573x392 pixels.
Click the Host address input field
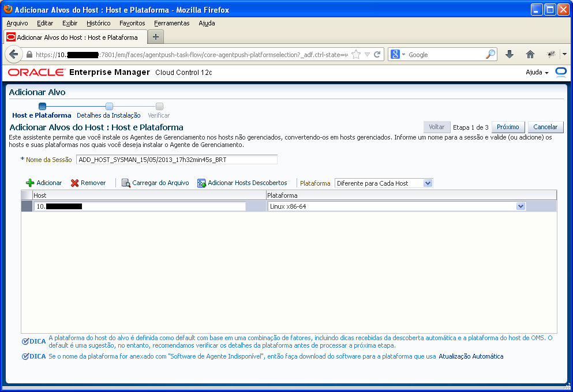coord(140,206)
